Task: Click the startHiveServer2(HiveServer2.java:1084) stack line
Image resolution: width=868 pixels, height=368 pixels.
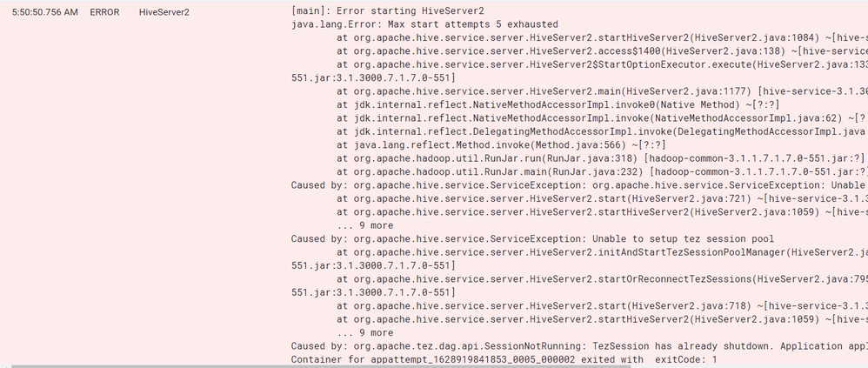Action: (x=602, y=37)
